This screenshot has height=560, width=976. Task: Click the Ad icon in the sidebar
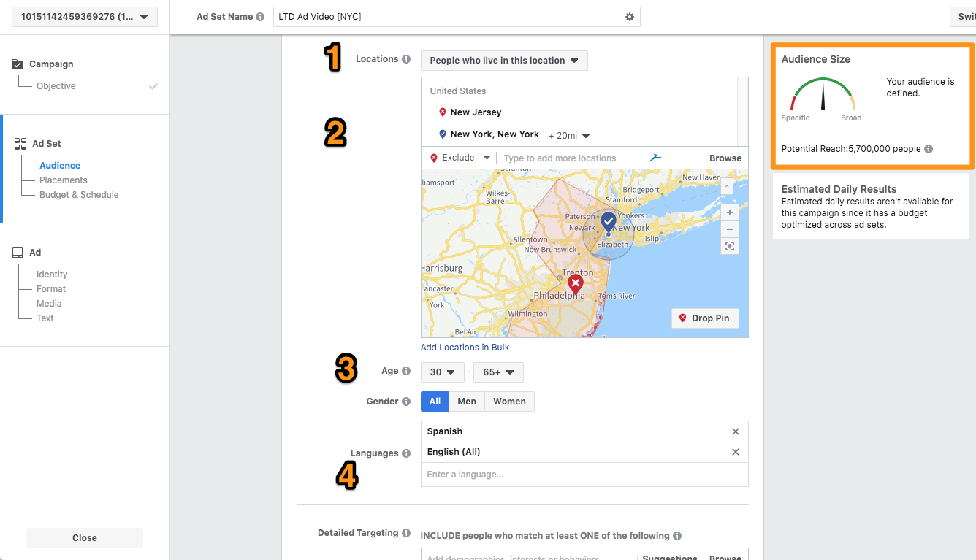[x=18, y=253]
